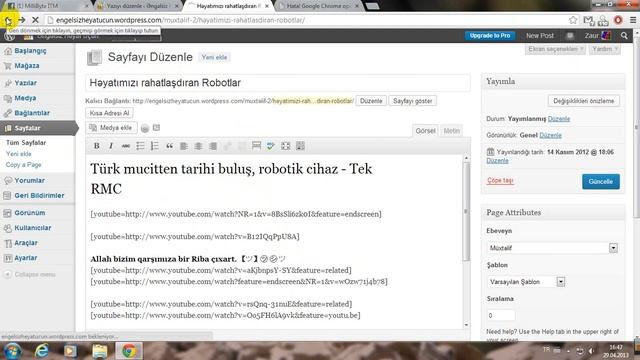This screenshot has width=640, height=360.
Task: Open the WordPress search icon in admin bar
Action: click(624, 36)
